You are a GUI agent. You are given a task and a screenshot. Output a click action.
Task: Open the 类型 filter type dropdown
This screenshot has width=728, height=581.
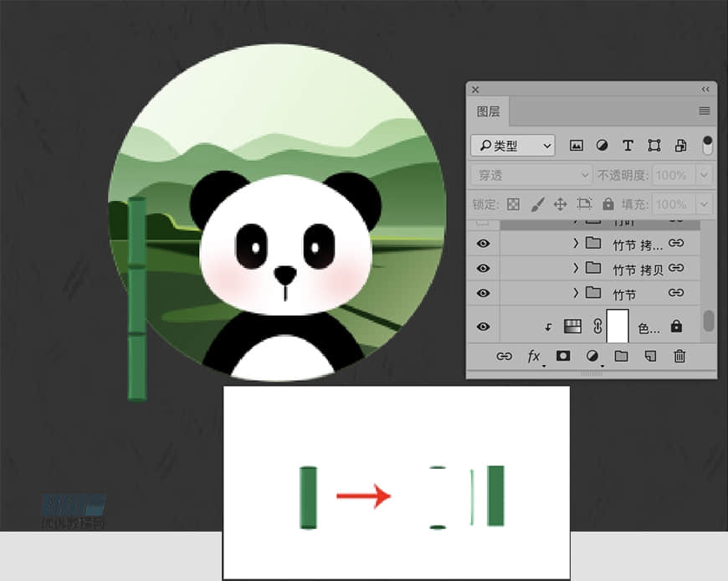pyautogui.click(x=512, y=146)
